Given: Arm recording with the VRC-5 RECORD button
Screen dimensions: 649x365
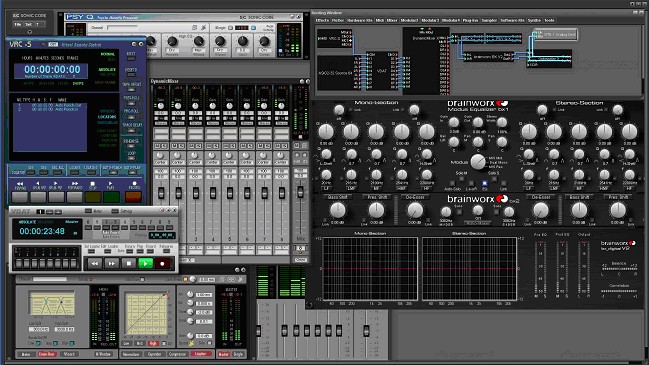Looking at the screenshot, I should (x=133, y=197).
